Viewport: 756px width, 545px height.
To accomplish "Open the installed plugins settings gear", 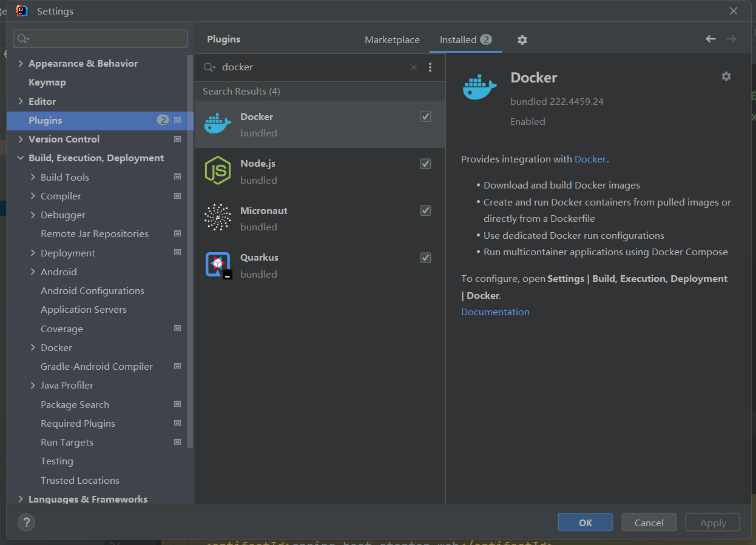I will click(522, 39).
